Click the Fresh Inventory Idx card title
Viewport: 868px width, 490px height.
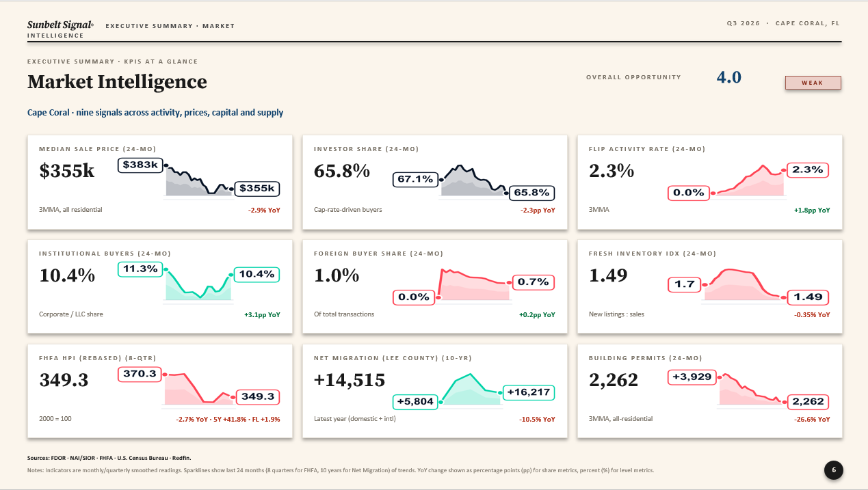653,253
